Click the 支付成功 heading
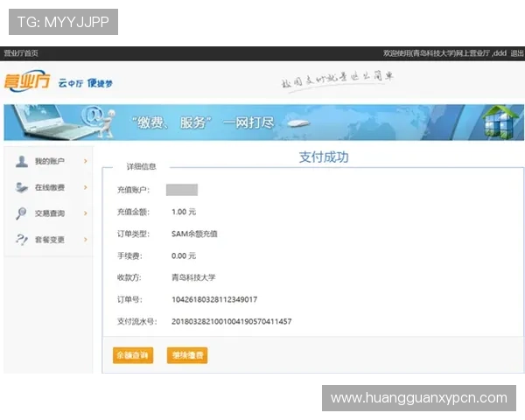The width and height of the screenshot is (525, 420). click(324, 157)
